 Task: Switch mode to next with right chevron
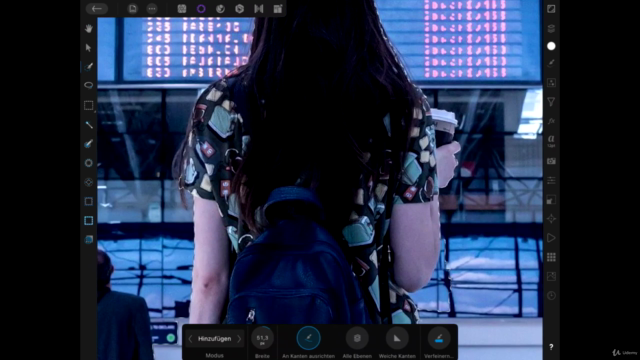(239, 339)
